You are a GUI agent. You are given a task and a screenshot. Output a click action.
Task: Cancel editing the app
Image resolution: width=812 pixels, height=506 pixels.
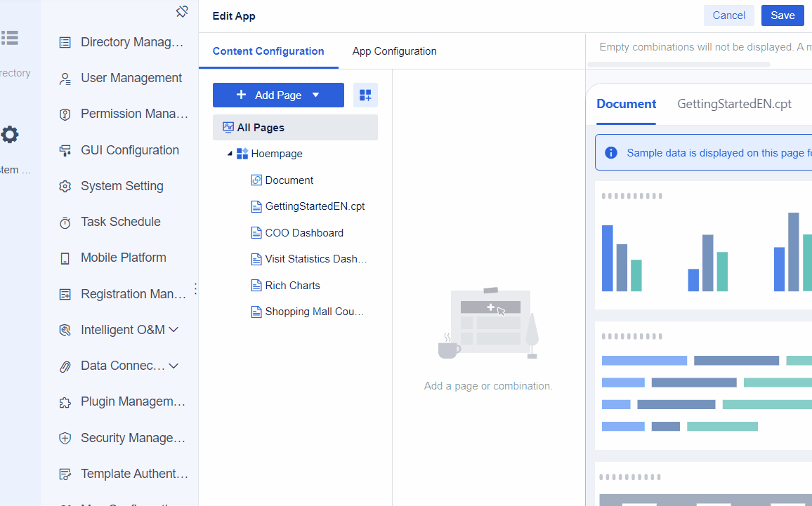point(728,15)
